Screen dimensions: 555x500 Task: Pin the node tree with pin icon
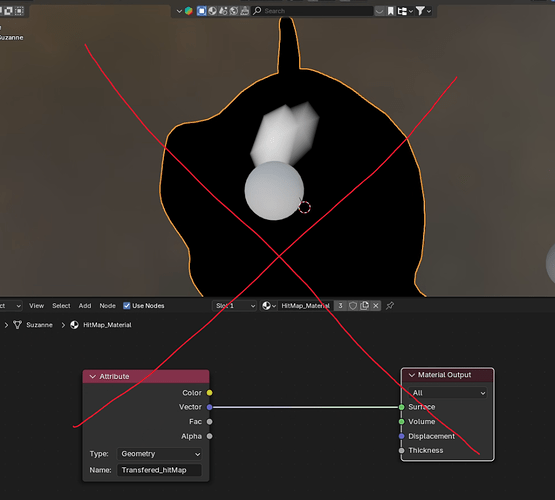point(390,306)
